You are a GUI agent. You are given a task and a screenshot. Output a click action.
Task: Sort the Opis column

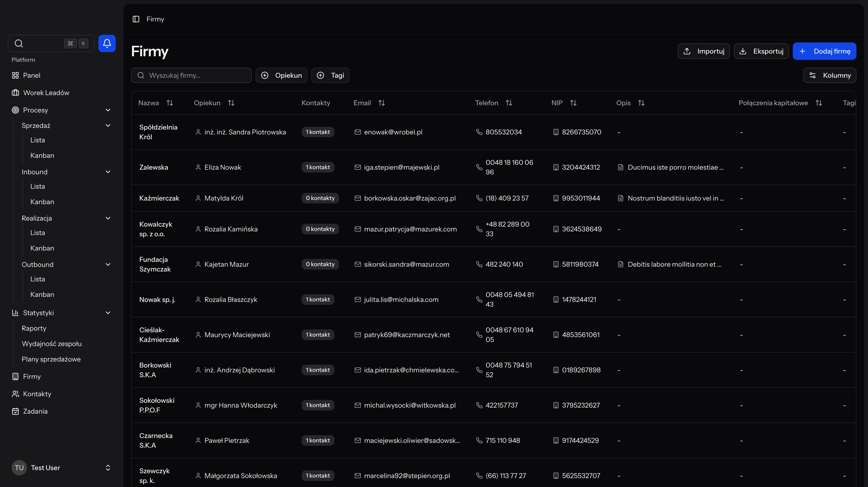point(641,103)
